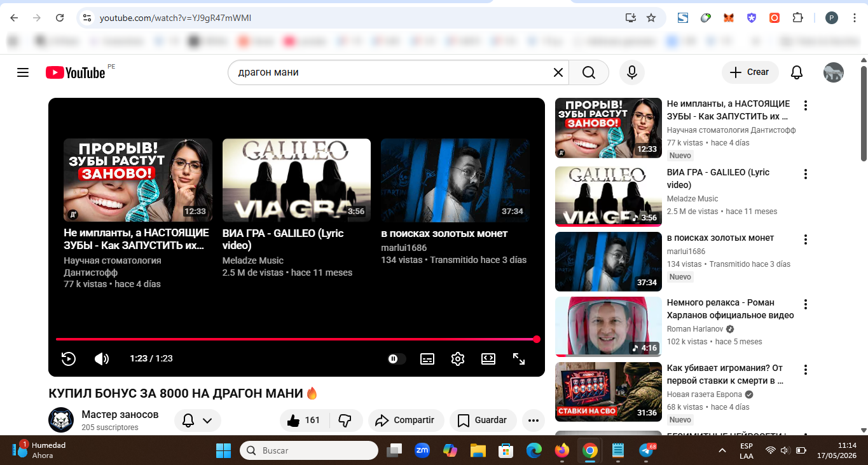This screenshot has height=465, width=868.
Task: Open options for в поисках золотых монет sidebar video
Action: [x=806, y=239]
